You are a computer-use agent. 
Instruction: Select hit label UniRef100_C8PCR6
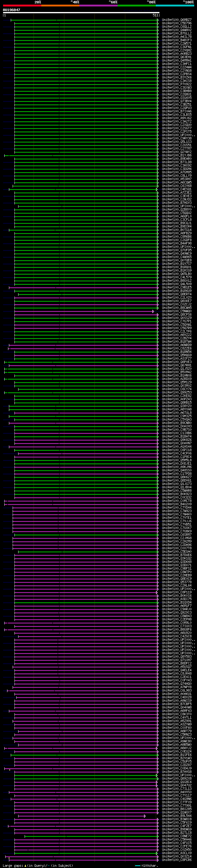tap(177, 860)
